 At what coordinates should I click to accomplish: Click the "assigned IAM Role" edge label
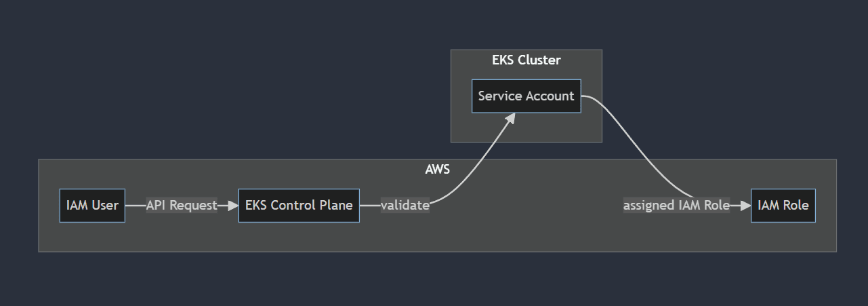tap(676, 205)
